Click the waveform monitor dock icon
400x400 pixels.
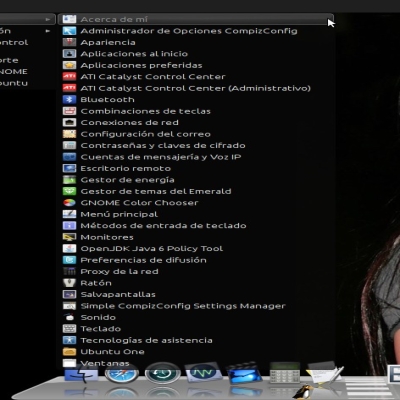pos(203,373)
